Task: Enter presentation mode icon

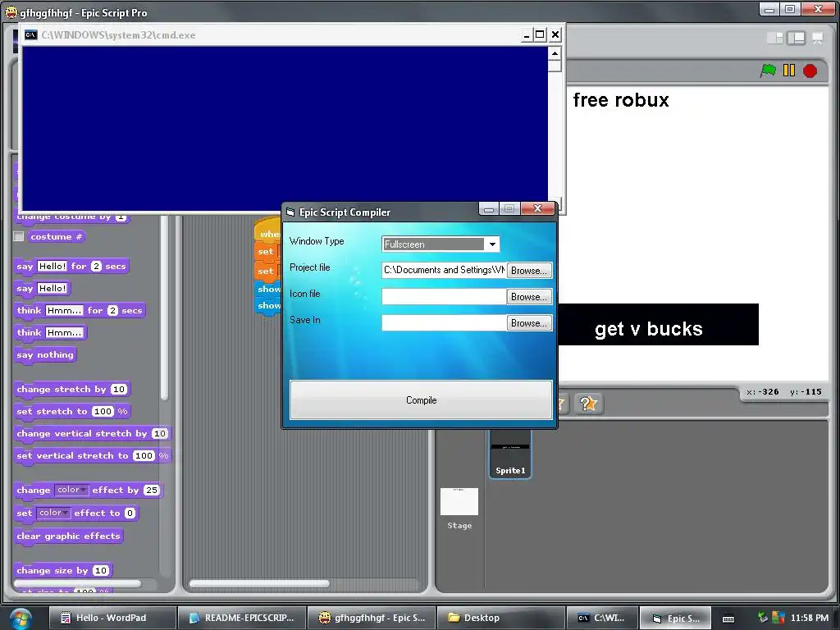Action: (x=818, y=38)
